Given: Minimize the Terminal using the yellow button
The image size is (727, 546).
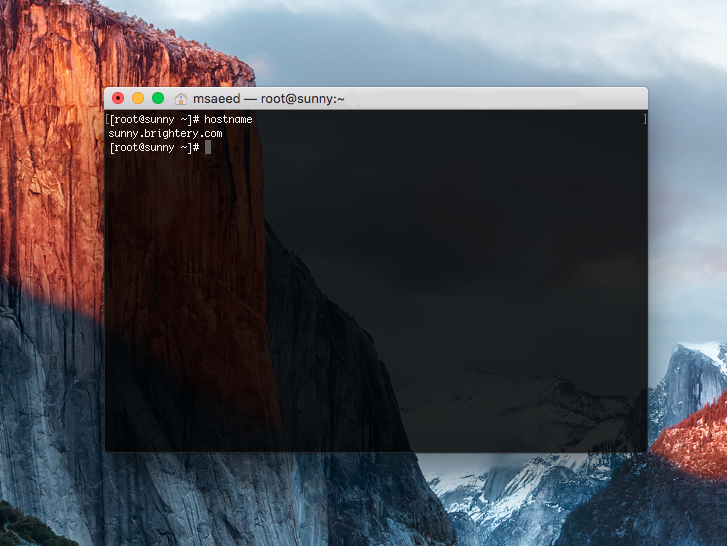Looking at the screenshot, I should click(x=138, y=98).
